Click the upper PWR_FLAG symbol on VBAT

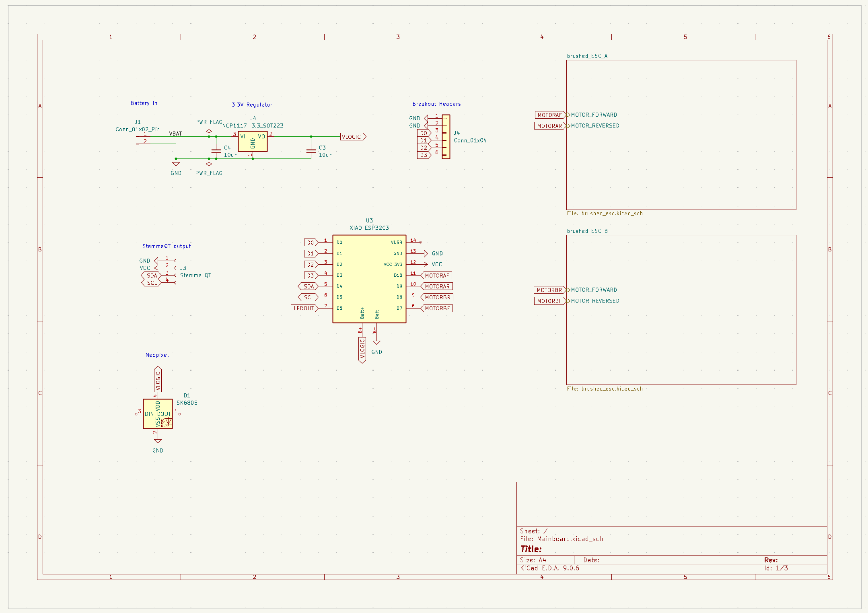(209, 131)
